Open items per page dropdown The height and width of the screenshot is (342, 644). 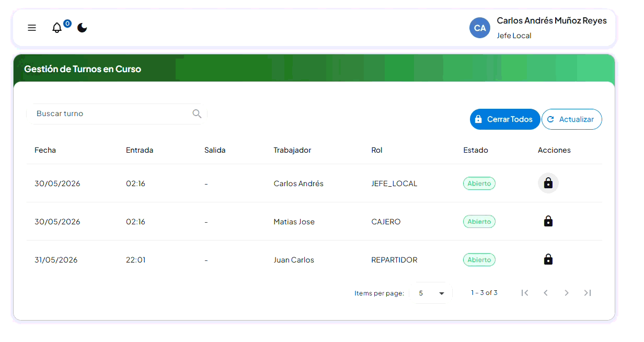pyautogui.click(x=431, y=293)
